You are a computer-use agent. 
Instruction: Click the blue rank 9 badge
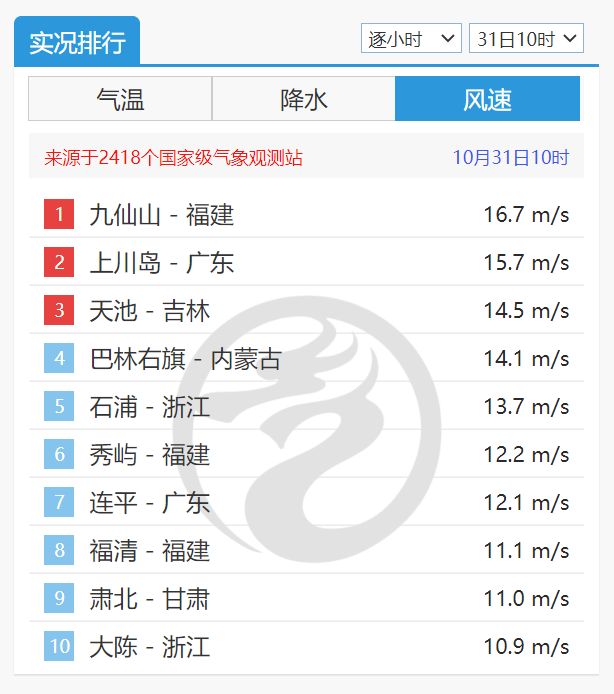(x=59, y=598)
